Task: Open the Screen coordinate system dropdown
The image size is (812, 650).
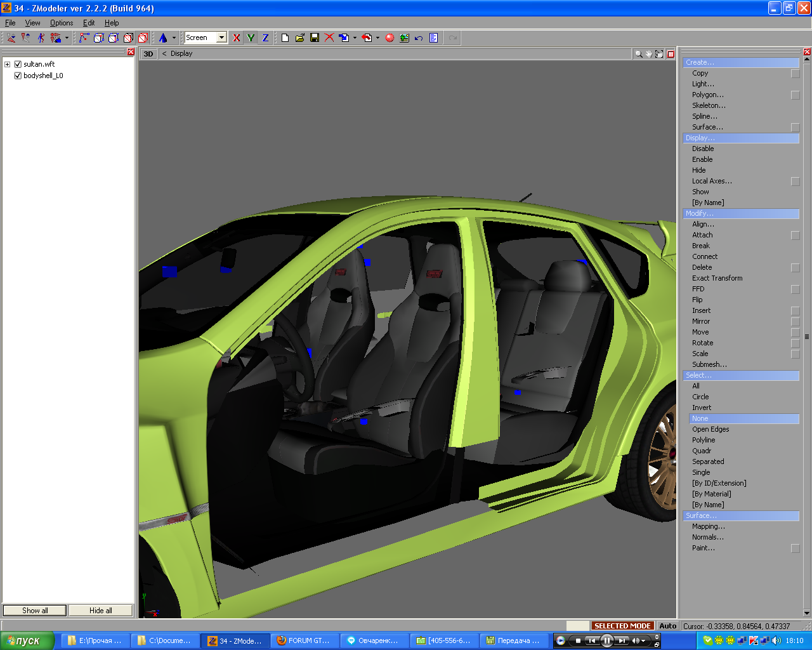Action: (221, 38)
